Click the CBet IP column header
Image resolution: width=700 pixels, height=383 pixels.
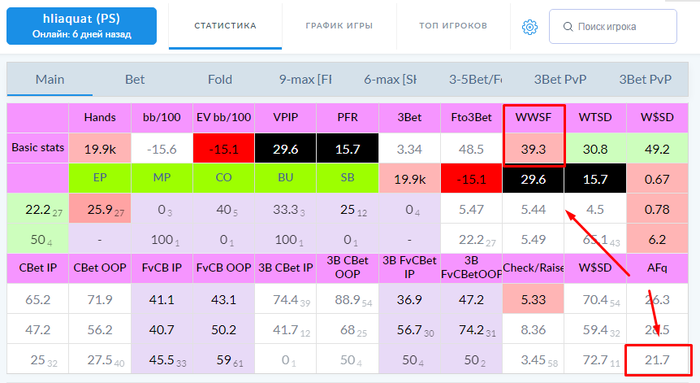point(38,268)
